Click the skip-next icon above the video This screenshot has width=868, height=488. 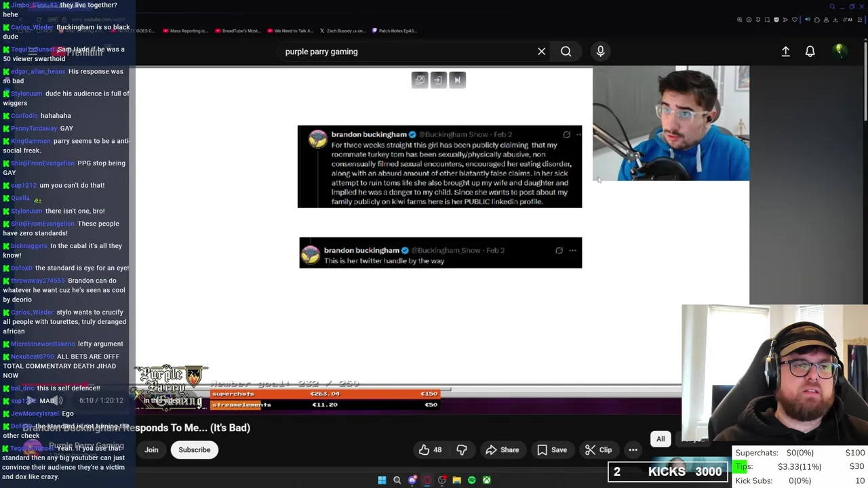point(457,80)
